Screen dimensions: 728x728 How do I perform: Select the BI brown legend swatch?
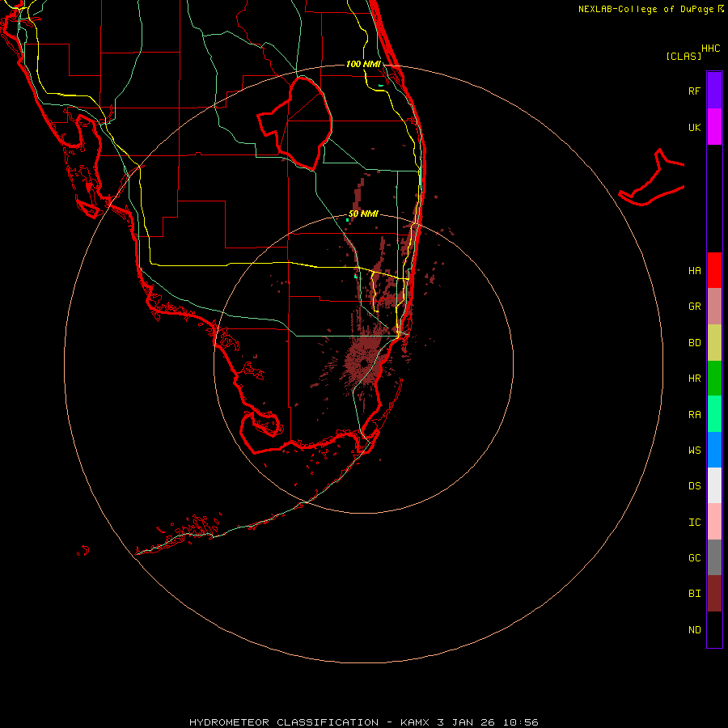tap(714, 594)
